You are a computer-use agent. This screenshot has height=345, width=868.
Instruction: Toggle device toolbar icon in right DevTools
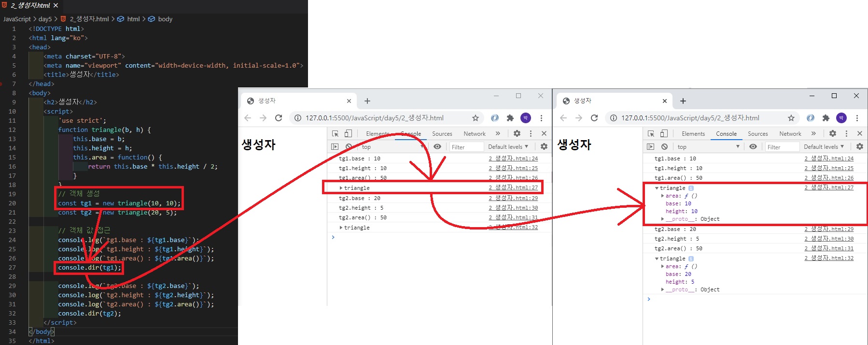pos(664,133)
